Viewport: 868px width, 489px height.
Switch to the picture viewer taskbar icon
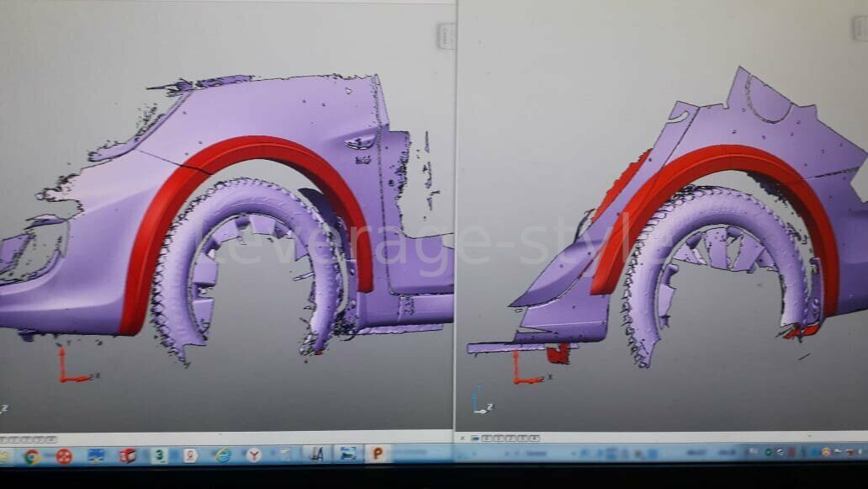click(347, 453)
